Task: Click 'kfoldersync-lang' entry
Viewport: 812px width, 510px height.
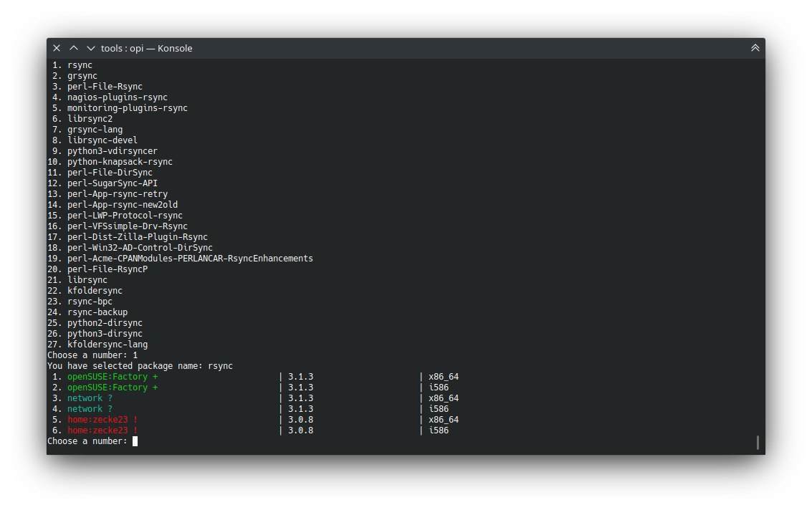Action: [x=108, y=345]
